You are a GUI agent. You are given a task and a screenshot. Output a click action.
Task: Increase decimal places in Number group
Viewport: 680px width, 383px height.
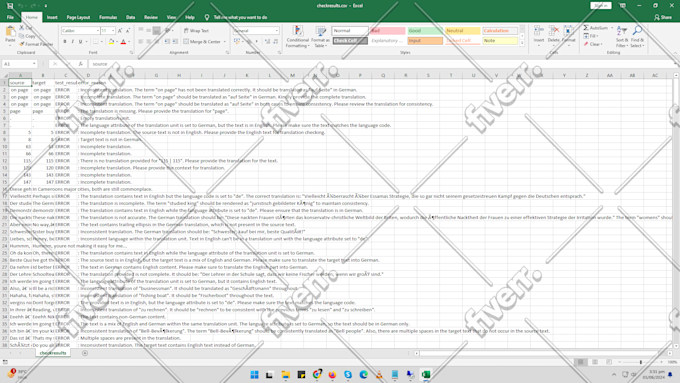pos(267,42)
